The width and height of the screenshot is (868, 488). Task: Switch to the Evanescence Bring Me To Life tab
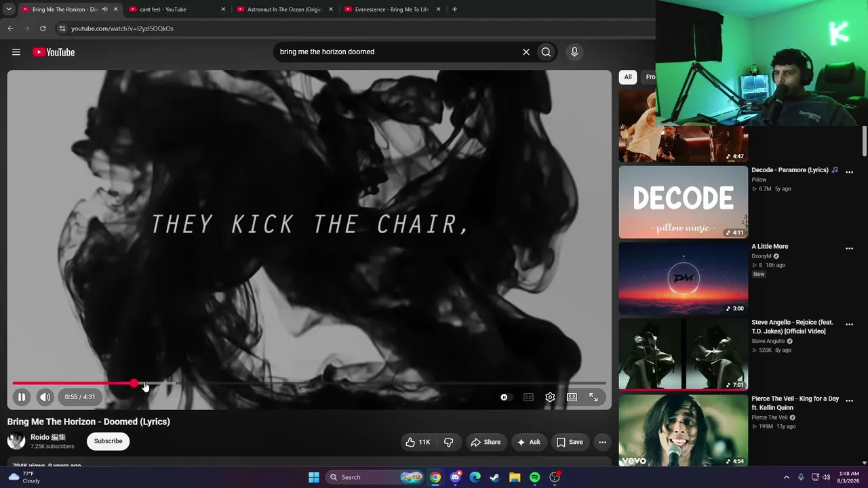pyautogui.click(x=392, y=9)
